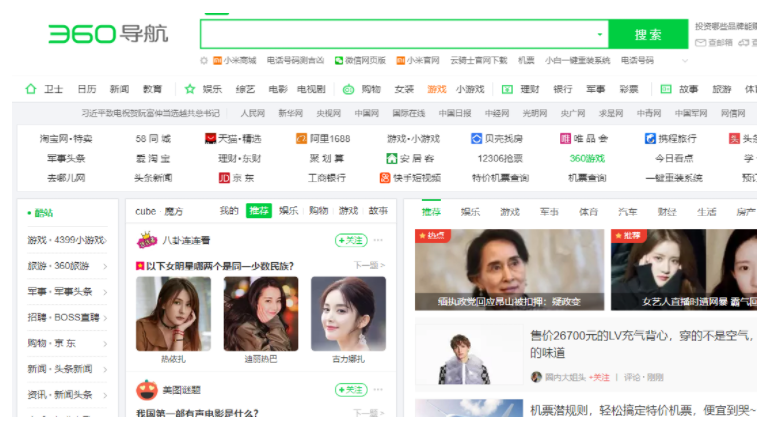Choose the 热依扎 photo answer
Screen dimensions: 773x427
pyautogui.click(x=174, y=314)
